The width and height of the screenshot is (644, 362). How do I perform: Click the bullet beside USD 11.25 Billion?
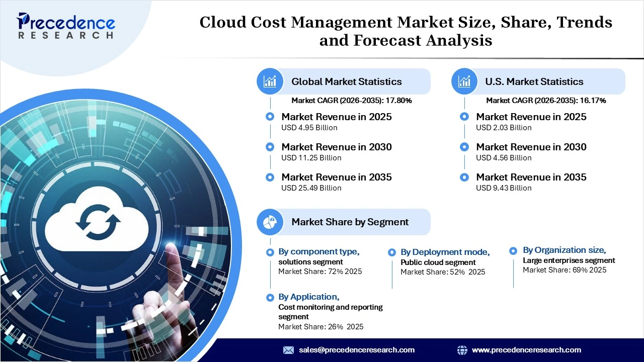pyautogui.click(x=270, y=147)
